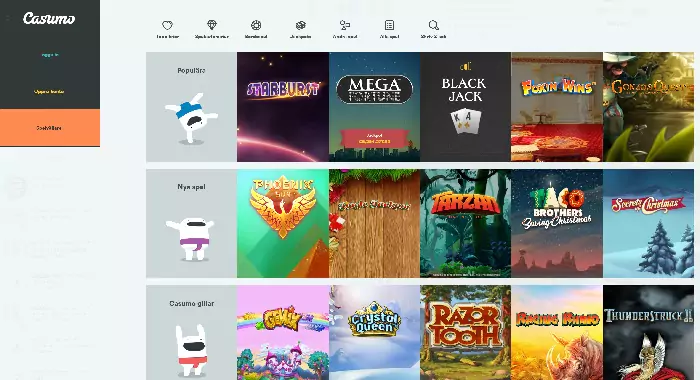Select the diamond icon in top navigation
Image resolution: width=700 pixels, height=380 pixels.
point(212,25)
